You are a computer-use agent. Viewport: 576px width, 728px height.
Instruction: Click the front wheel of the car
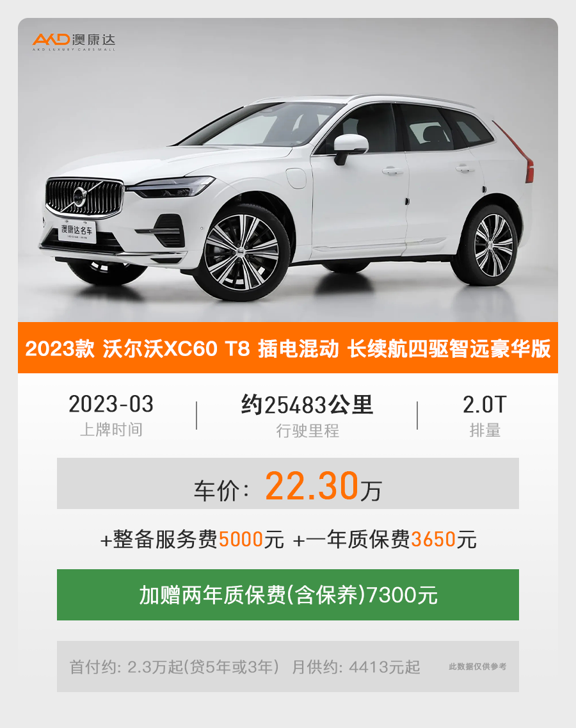point(242,253)
